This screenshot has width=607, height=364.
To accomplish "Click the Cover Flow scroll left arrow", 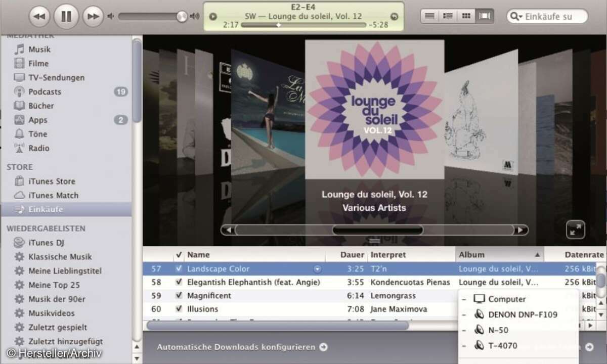I will pos(228,230).
